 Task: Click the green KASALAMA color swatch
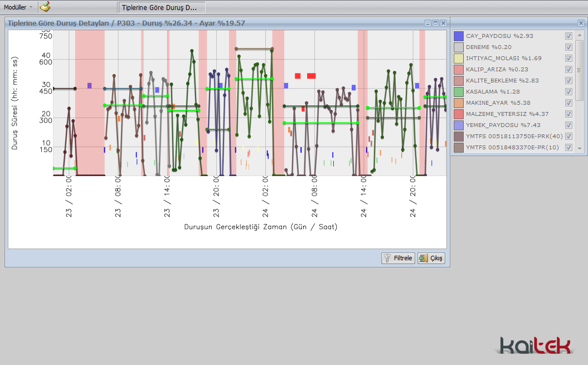pyautogui.click(x=459, y=91)
